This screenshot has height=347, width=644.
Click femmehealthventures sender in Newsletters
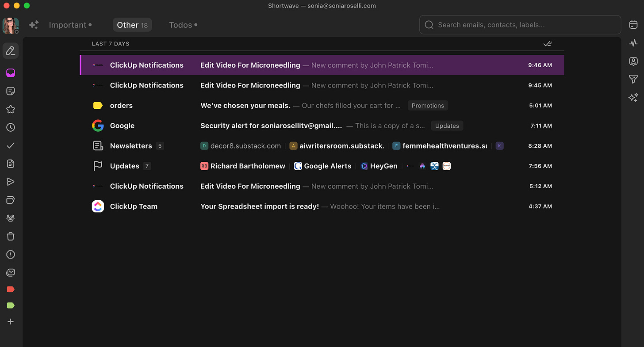pyautogui.click(x=440, y=146)
